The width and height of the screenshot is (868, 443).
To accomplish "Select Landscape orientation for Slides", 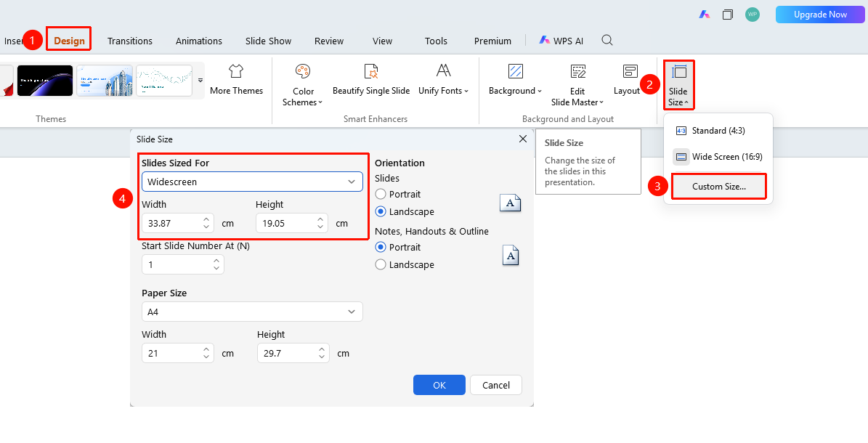I will click(x=405, y=211).
